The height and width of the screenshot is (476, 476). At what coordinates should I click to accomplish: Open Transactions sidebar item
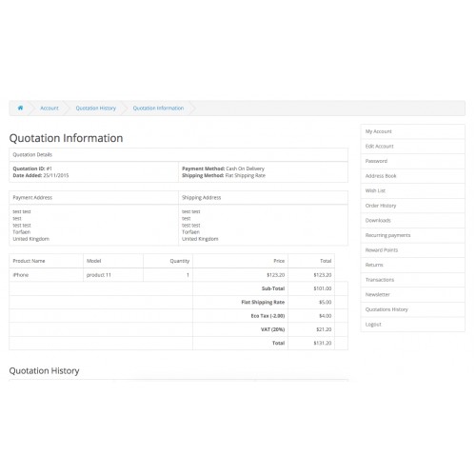pyautogui.click(x=413, y=280)
